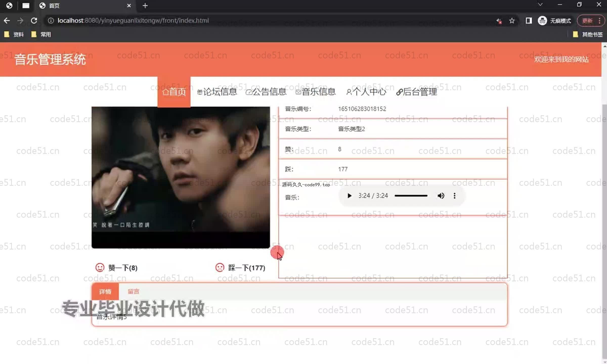The width and height of the screenshot is (607, 364).
Task: Go forward in browser history
Action: [20, 20]
